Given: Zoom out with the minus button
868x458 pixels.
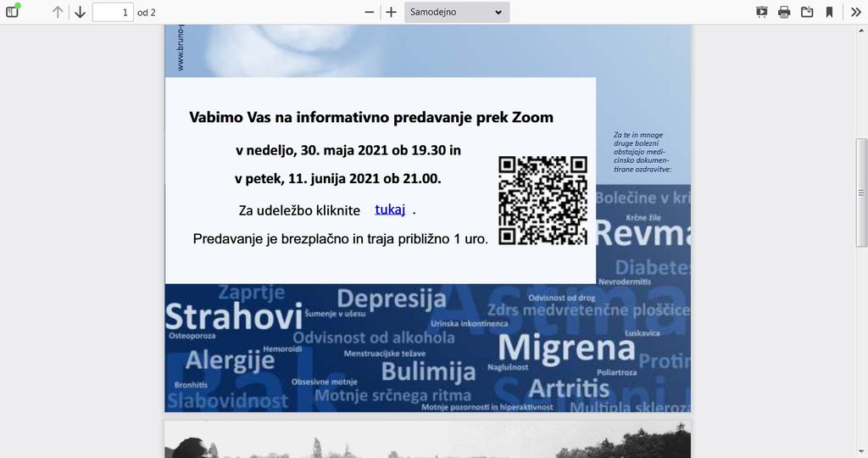Looking at the screenshot, I should click(x=369, y=12).
